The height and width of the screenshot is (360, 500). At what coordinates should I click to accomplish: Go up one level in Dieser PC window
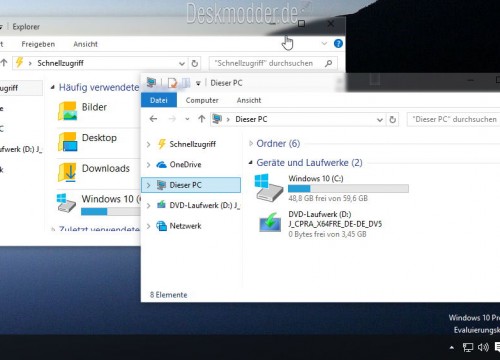click(x=201, y=119)
